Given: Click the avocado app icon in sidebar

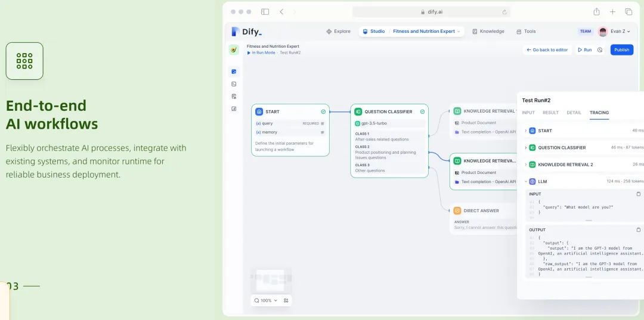Looking at the screenshot, I should coord(234,49).
